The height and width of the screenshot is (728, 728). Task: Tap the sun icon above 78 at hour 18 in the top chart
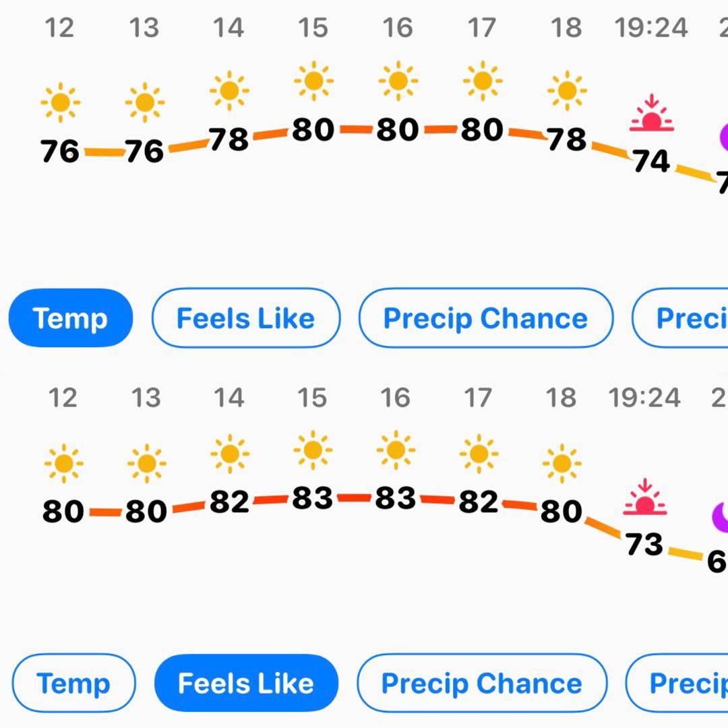pos(567,91)
